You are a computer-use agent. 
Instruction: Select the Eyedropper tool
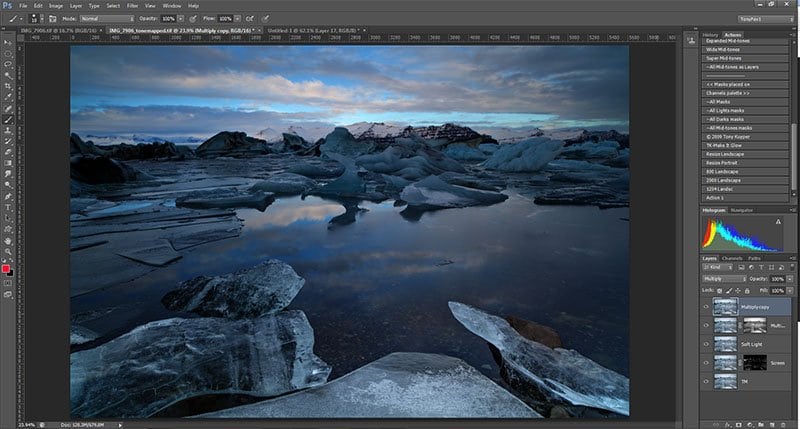[8, 97]
